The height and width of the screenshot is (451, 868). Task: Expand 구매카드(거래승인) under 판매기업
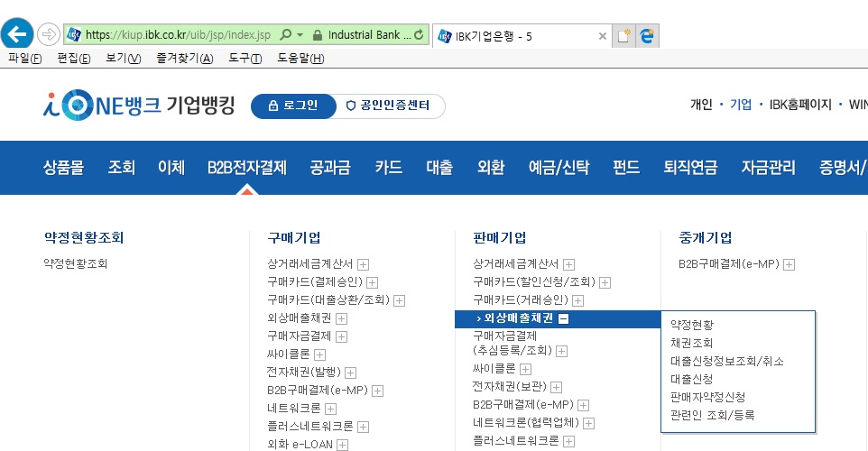(x=577, y=300)
